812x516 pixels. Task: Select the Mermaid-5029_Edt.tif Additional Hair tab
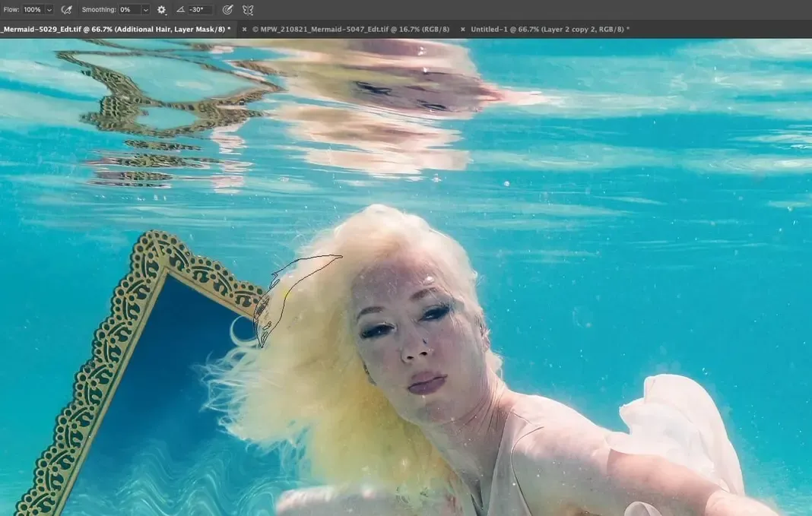pos(114,29)
